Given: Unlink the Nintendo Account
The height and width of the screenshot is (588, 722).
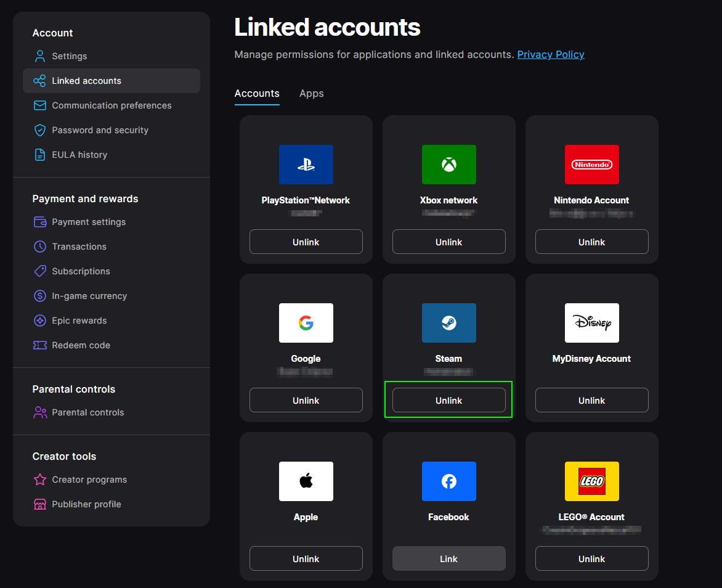Looking at the screenshot, I should (x=591, y=242).
